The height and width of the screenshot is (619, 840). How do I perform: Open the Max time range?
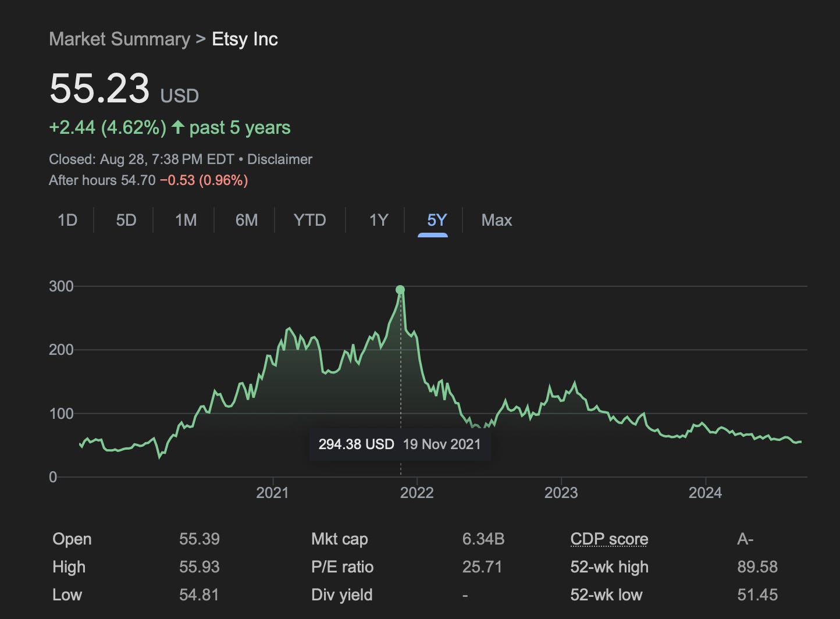pyautogui.click(x=497, y=220)
